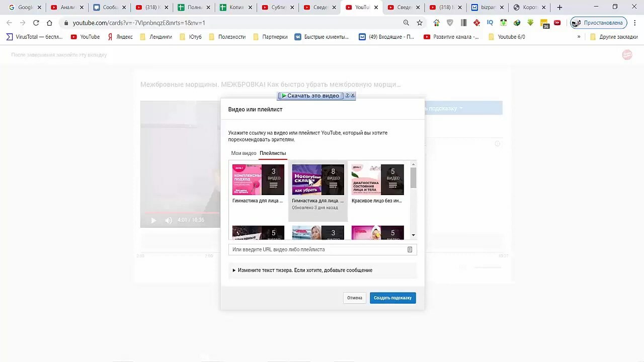
Task: Open the IQ extension
Action: (x=490, y=23)
